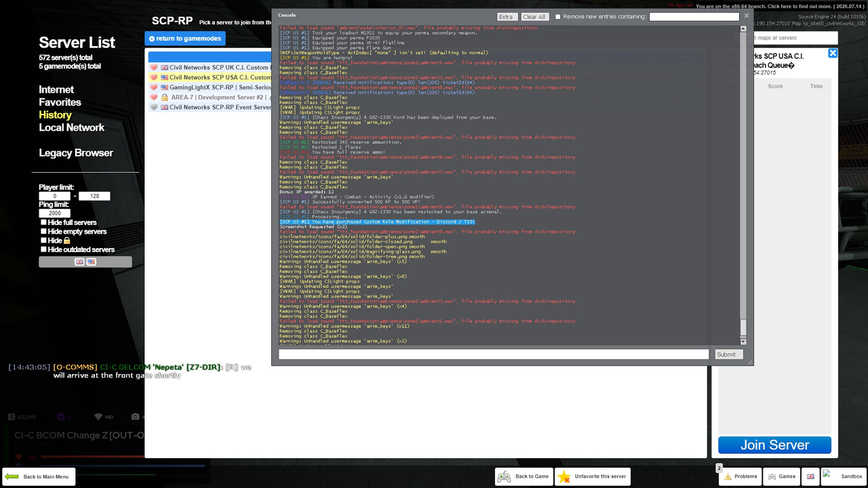The width and height of the screenshot is (868, 488).
Task: Select the Legacy Browser menu entry
Action: click(x=76, y=153)
